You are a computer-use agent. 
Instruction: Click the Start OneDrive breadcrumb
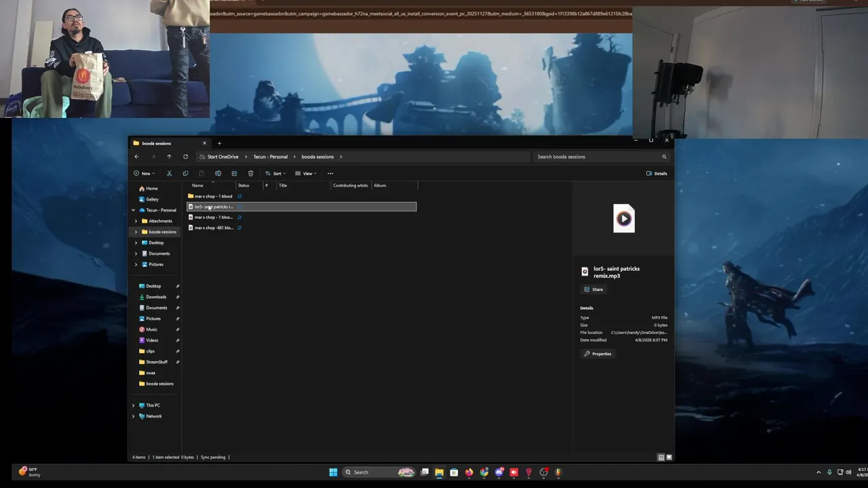point(222,157)
